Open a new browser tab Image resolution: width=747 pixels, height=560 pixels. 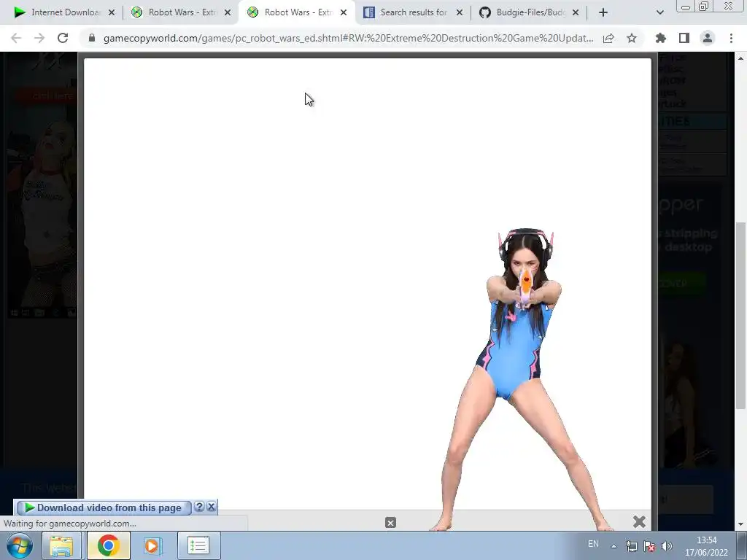point(603,12)
